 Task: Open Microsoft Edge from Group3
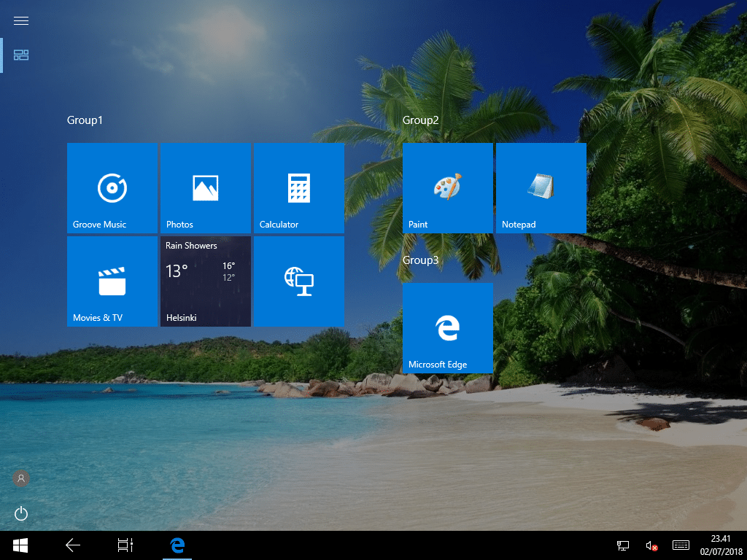[447, 327]
